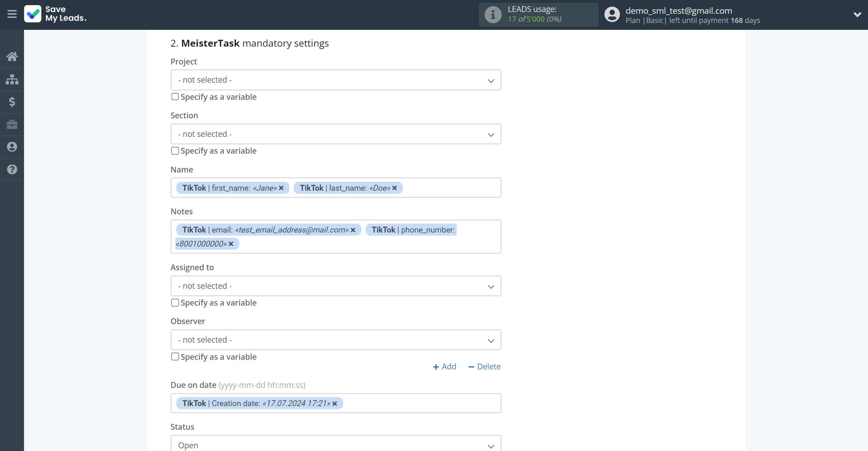The image size is (868, 451).
Task: Open the Observer dropdown
Action: 336,340
